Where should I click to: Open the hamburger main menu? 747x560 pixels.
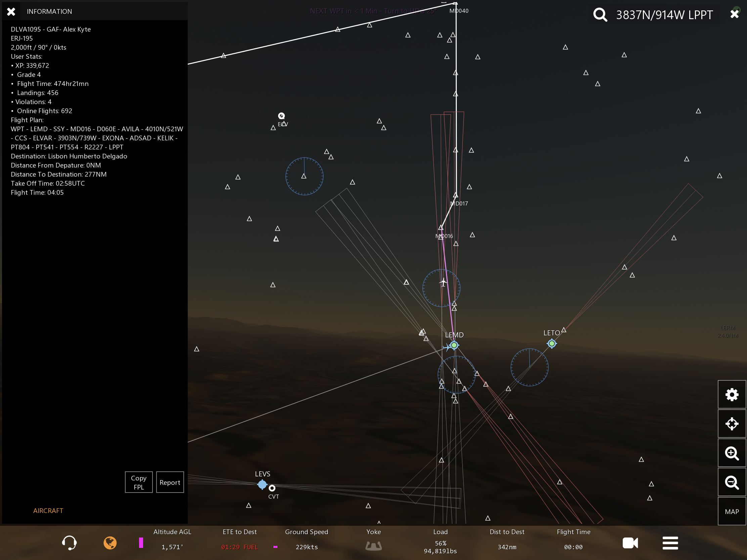[x=670, y=543]
